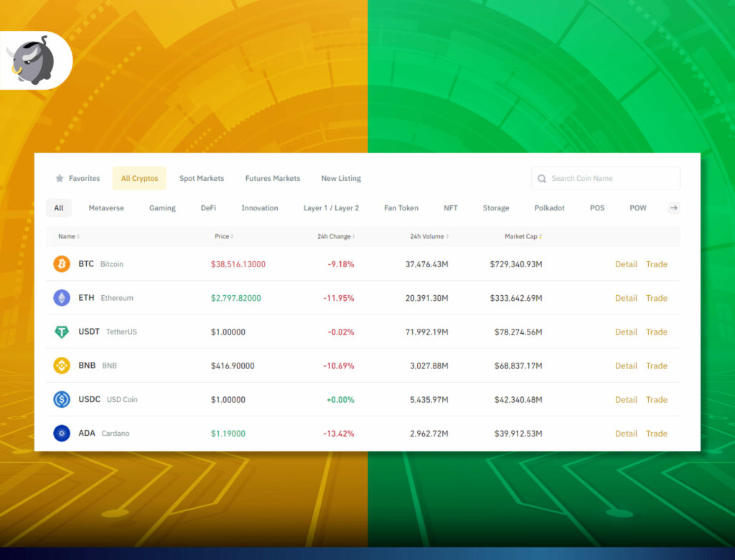The width and height of the screenshot is (735, 560).
Task: Click the BNB price $416.90000
Action: [x=233, y=366]
